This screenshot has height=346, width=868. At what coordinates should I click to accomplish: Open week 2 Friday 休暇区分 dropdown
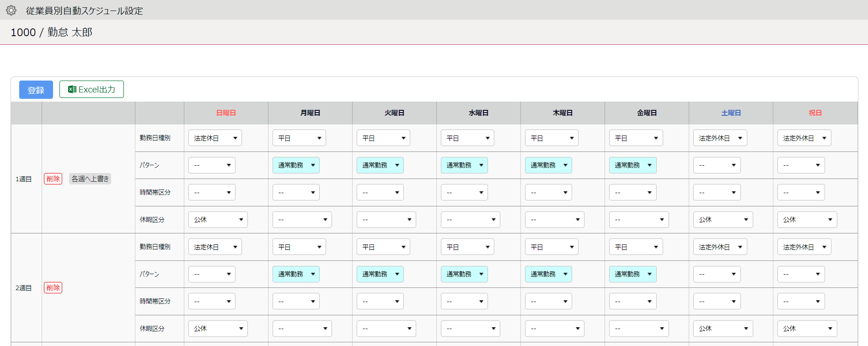click(x=639, y=329)
